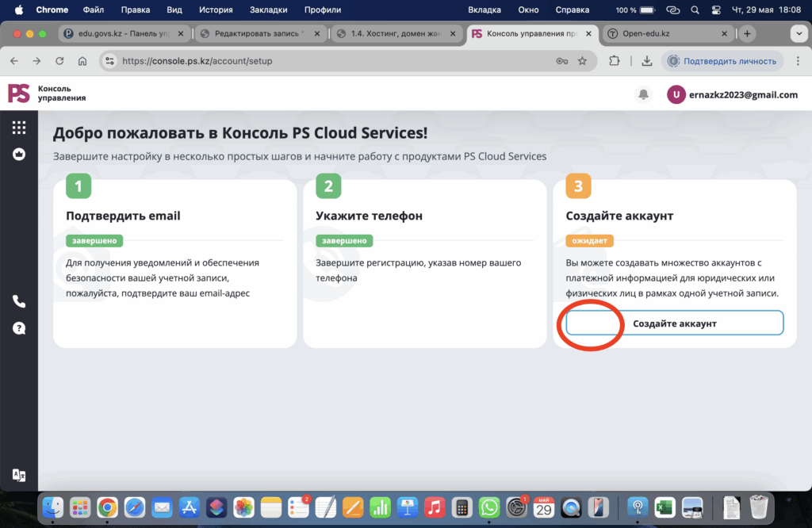812x528 pixels.
Task: Switch to the Open-edu.kz tab
Action: (x=666, y=34)
